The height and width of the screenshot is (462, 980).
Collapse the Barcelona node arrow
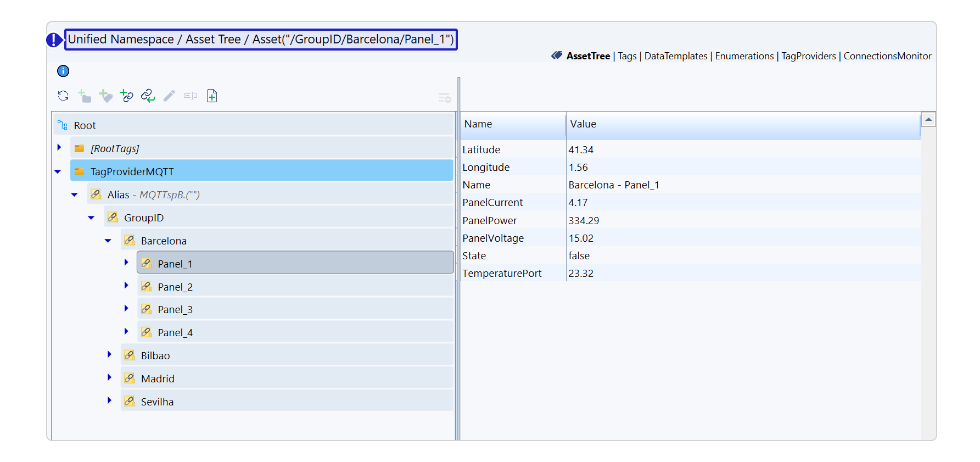click(x=108, y=241)
